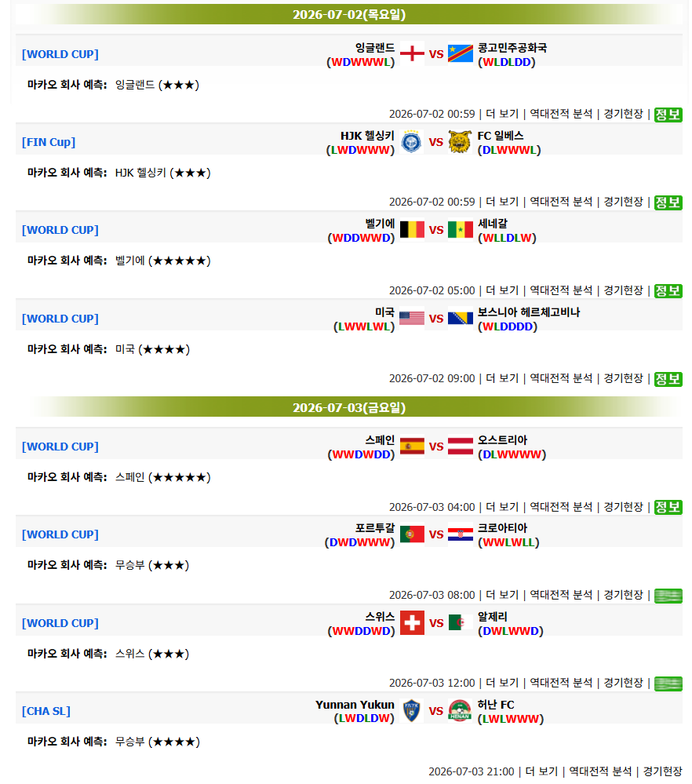Image resolution: width=692 pixels, height=784 pixels.
Task: Open 더 보기 for USA match
Action: tap(502, 378)
